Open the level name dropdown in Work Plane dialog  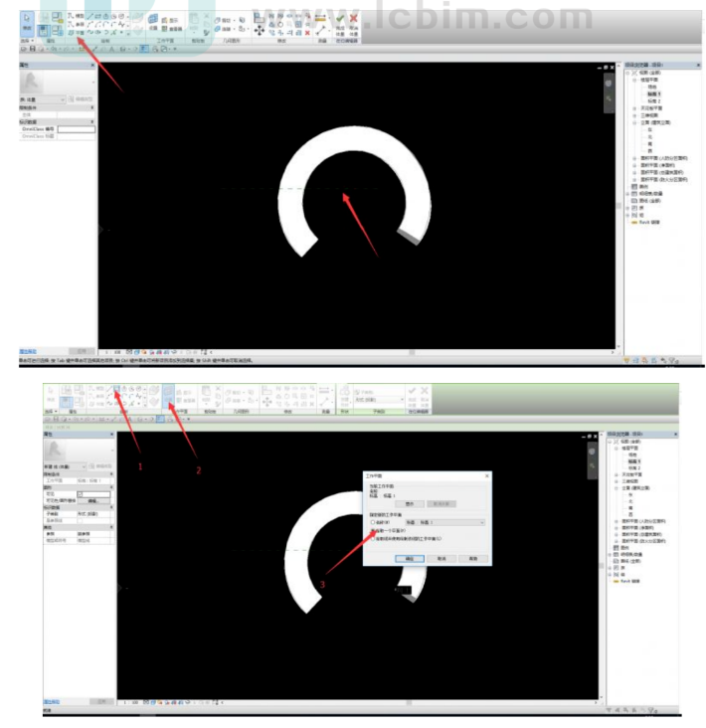click(445, 522)
